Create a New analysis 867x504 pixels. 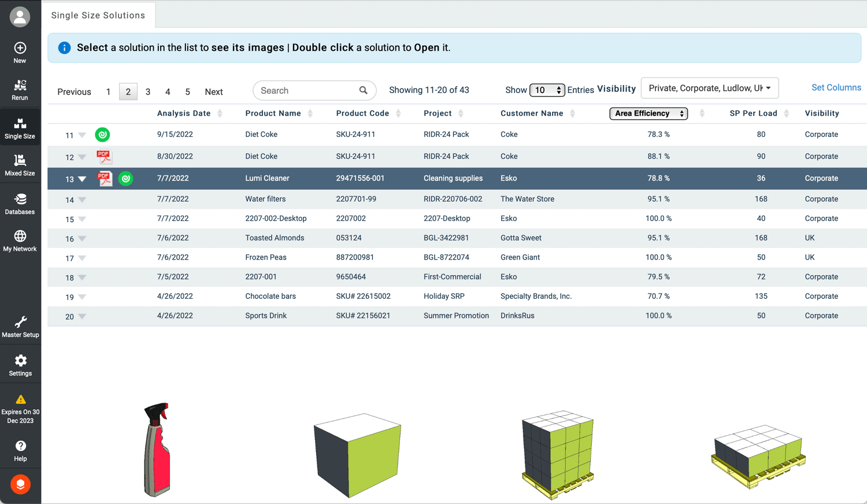click(20, 53)
